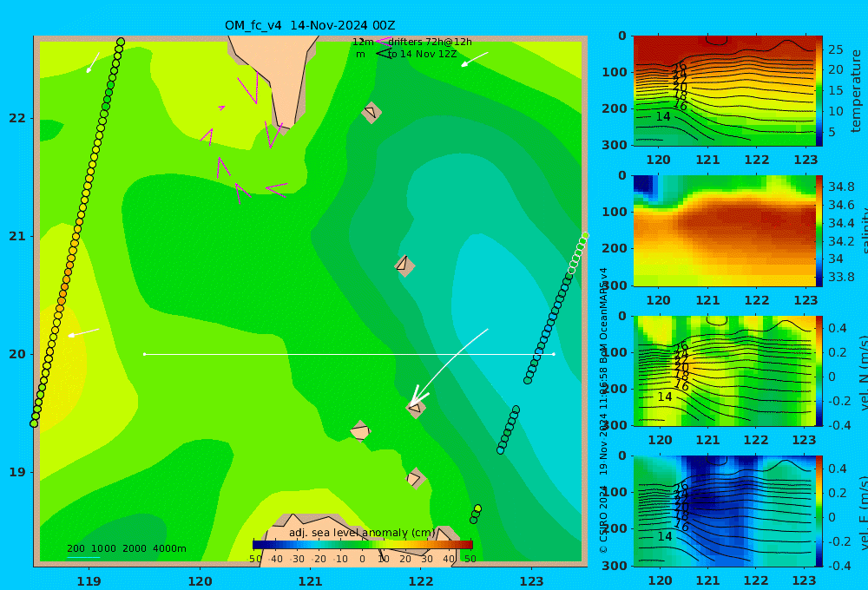This screenshot has width=868, height=590.
Task: Click the short green track near 122.5E 18.6N
Action: pos(476,515)
